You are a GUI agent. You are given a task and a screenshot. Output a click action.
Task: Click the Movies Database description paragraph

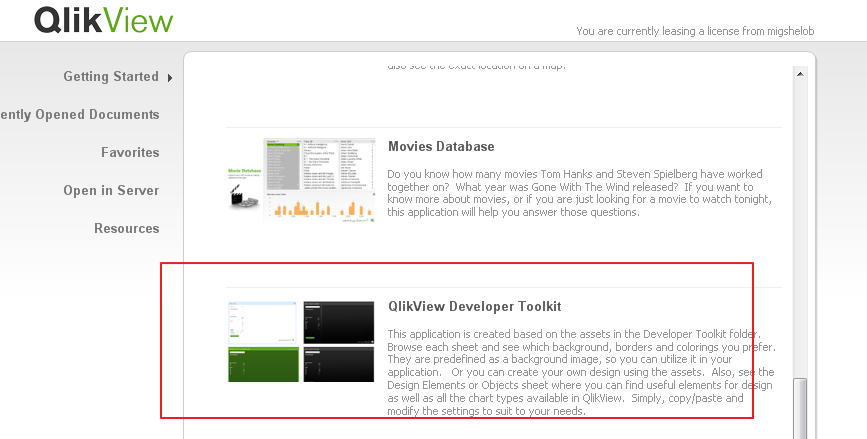579,193
